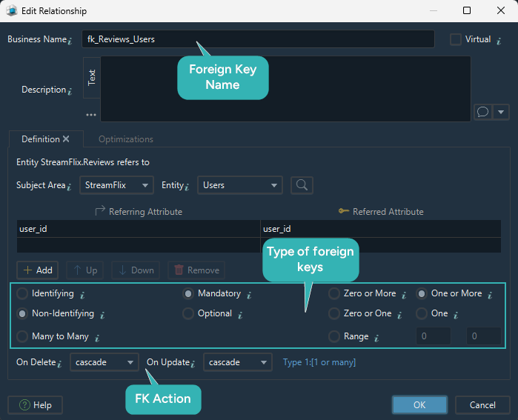Click the Remove button
The width and height of the screenshot is (518, 420).
[x=196, y=270]
